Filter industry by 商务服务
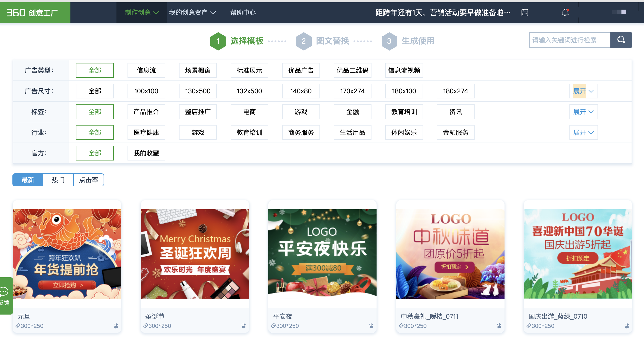 click(x=301, y=133)
